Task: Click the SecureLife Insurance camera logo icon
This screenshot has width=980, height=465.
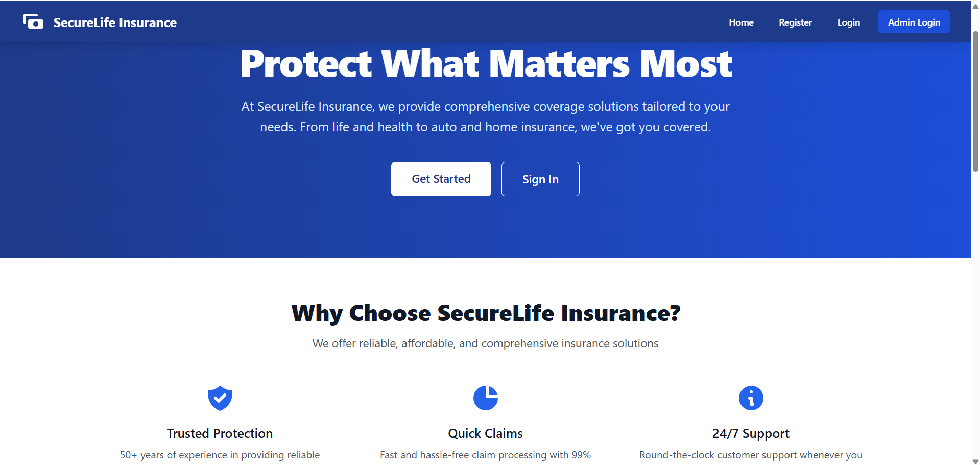Action: coord(33,21)
